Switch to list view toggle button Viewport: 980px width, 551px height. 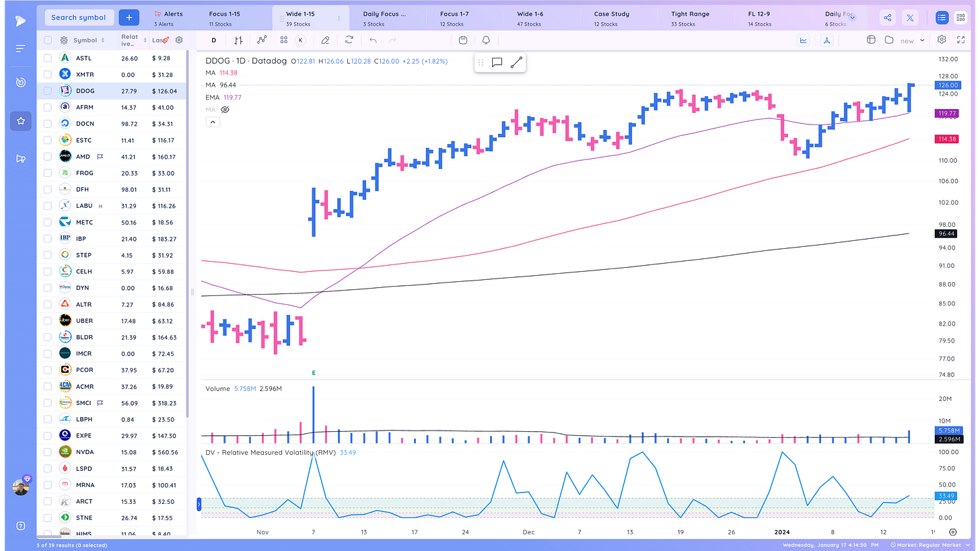pos(942,17)
